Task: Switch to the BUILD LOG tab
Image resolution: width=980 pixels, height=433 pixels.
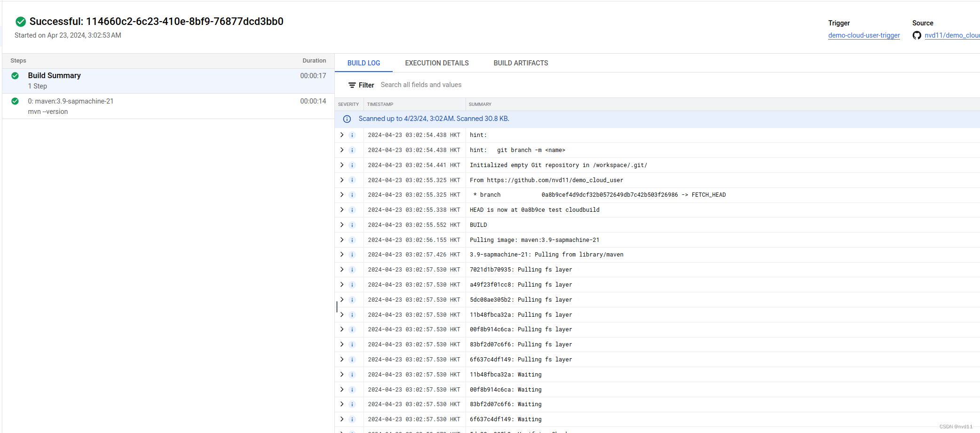Action: click(364, 63)
